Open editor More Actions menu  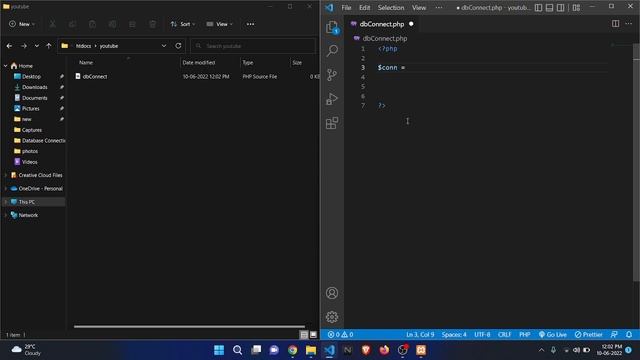[629, 24]
